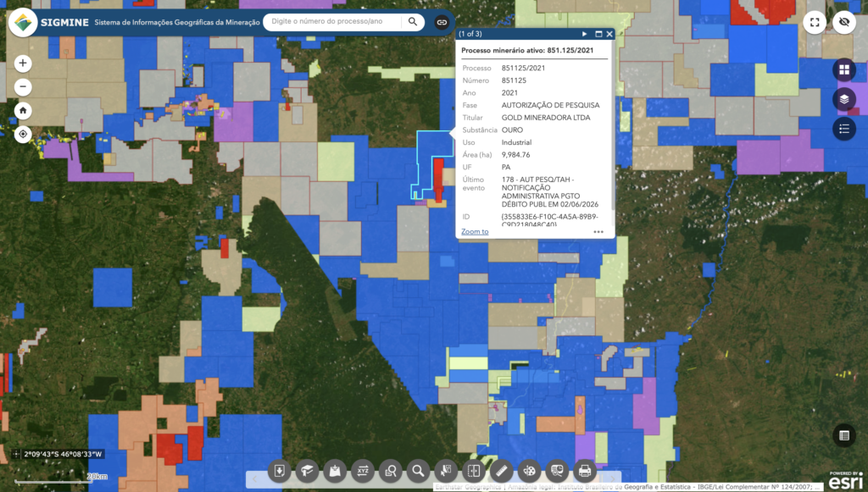Maximize the popup window
This screenshot has height=492, width=868.
598,34
